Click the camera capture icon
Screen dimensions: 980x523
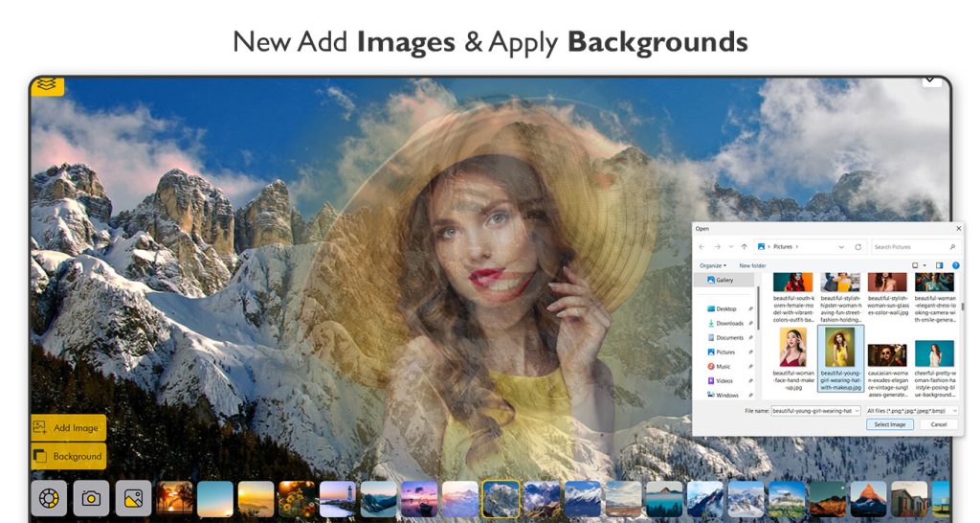coord(91,498)
